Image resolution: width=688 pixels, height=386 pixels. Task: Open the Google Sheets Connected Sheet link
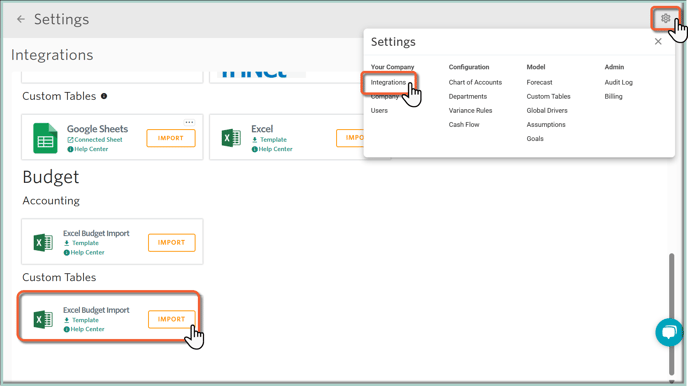pyautogui.click(x=95, y=139)
